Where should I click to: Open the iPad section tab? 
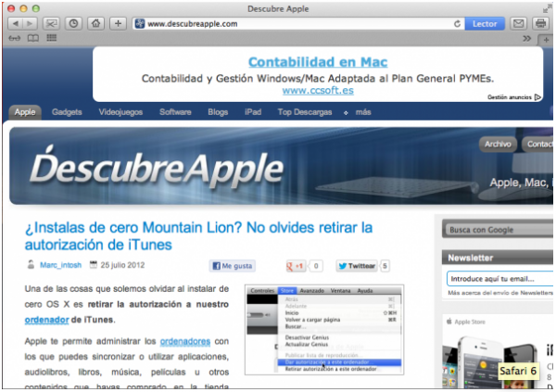pos(253,112)
